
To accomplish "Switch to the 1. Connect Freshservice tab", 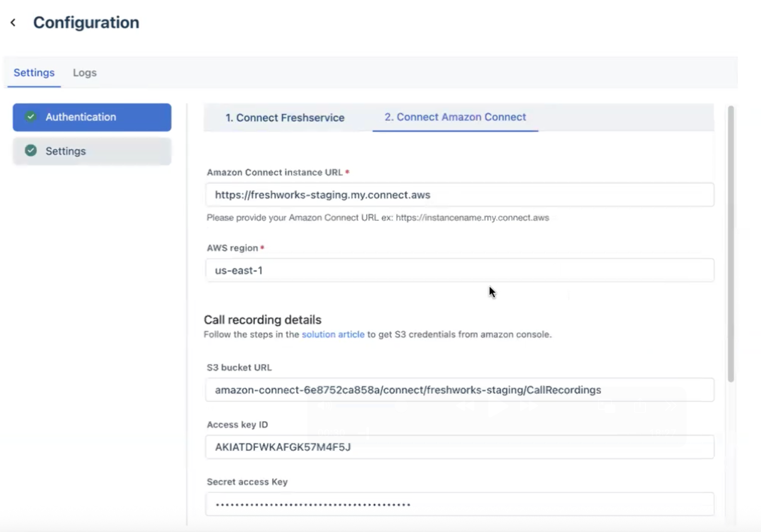I will (x=285, y=118).
